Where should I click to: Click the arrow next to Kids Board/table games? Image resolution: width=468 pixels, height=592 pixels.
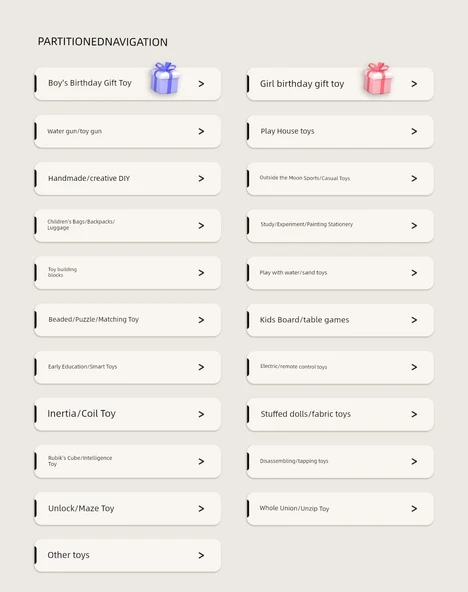(x=414, y=320)
